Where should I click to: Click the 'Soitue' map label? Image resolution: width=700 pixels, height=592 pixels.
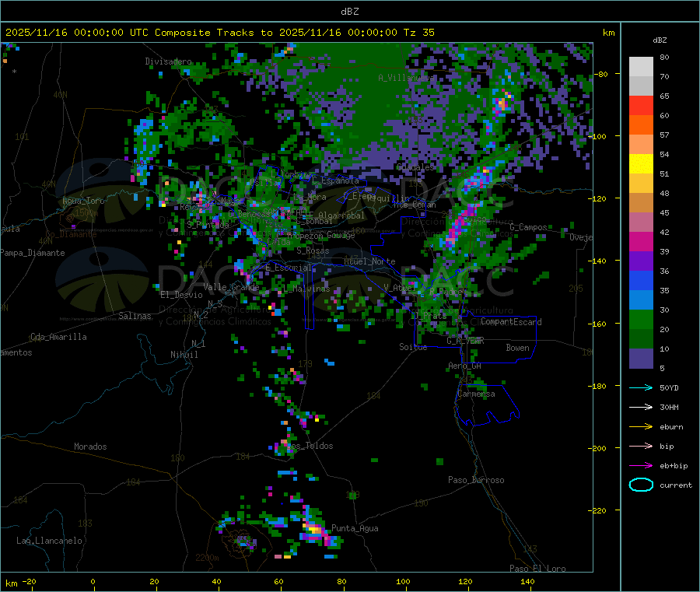[x=413, y=347]
